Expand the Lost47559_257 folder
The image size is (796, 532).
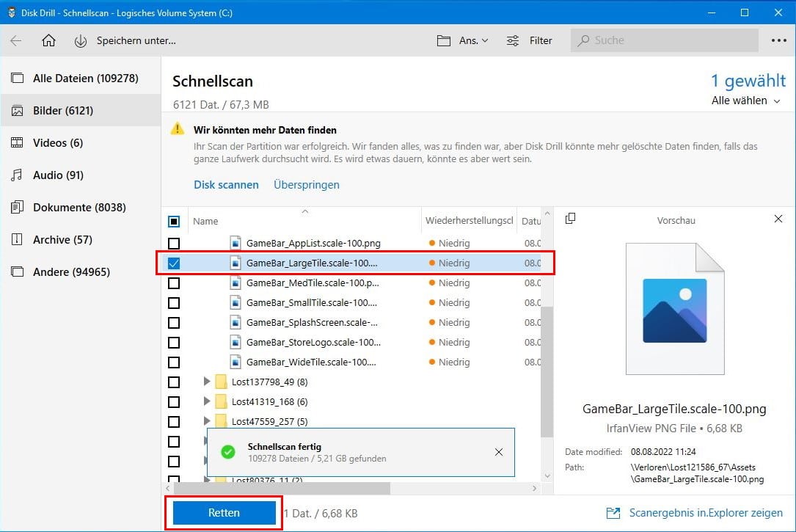click(207, 420)
